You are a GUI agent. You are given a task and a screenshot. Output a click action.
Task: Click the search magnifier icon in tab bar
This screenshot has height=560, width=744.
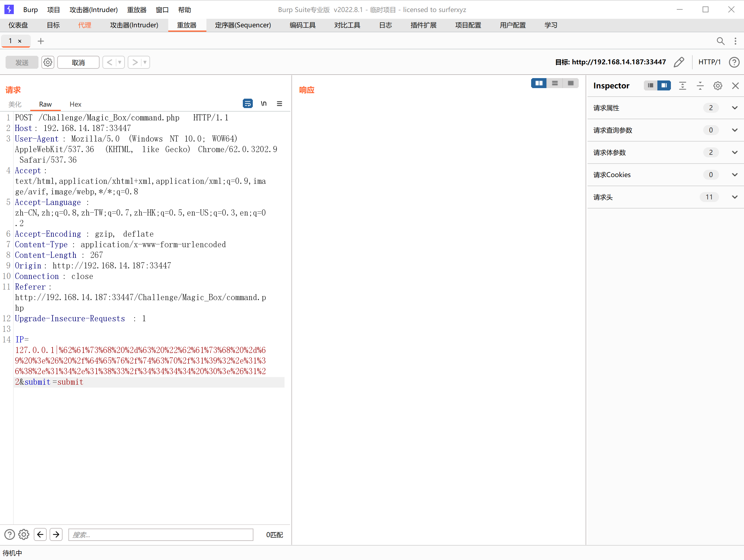click(720, 41)
